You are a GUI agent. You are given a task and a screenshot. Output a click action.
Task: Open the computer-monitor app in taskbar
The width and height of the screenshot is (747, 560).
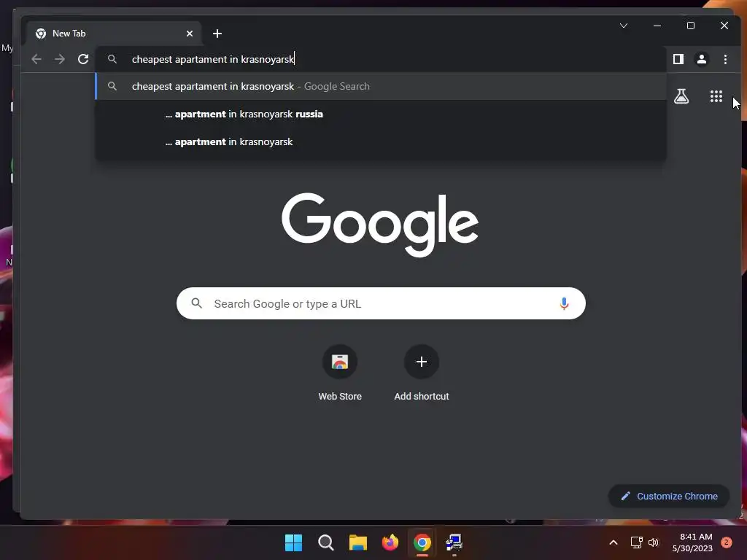click(454, 542)
